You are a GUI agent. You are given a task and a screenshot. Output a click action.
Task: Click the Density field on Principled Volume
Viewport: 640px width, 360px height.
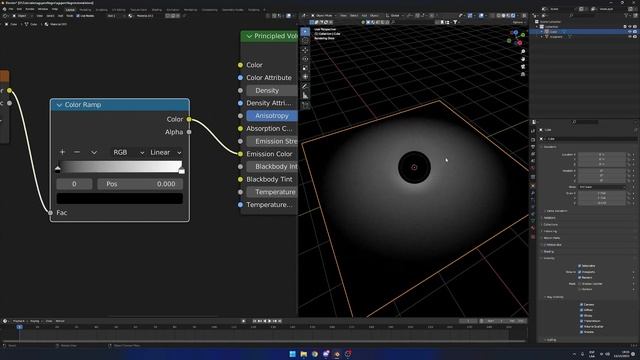tap(272, 91)
